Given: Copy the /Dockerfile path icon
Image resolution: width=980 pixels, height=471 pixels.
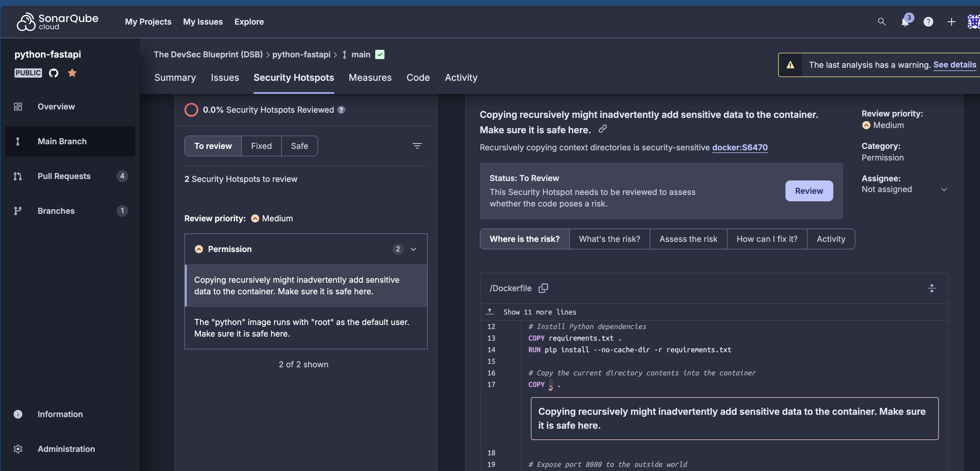Looking at the screenshot, I should point(543,288).
